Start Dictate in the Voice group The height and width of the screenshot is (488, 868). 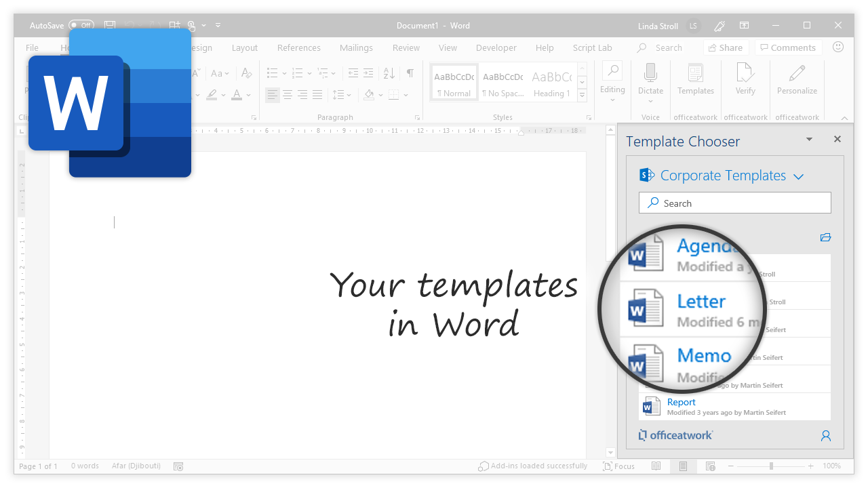(x=650, y=78)
